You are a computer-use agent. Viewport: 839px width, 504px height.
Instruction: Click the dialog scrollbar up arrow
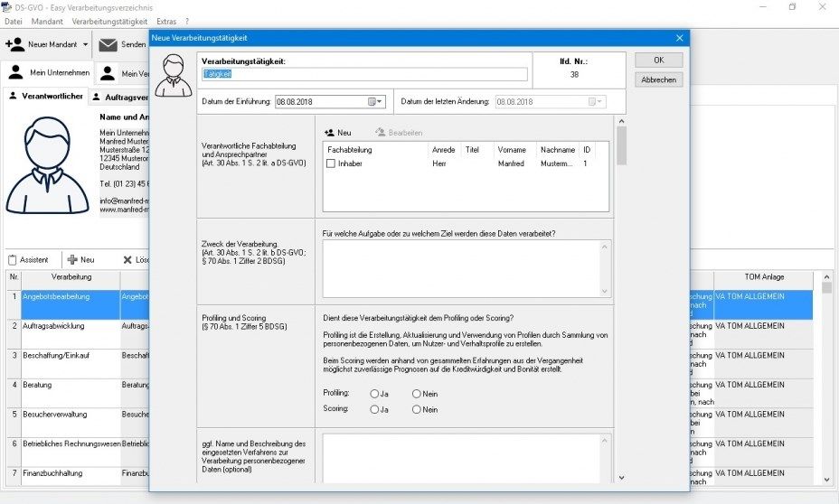[x=621, y=121]
